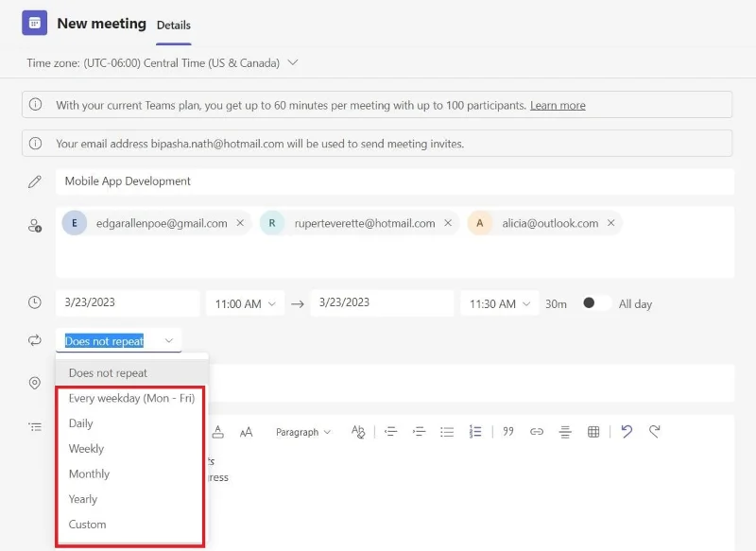Toggle the All day switch

pyautogui.click(x=595, y=302)
